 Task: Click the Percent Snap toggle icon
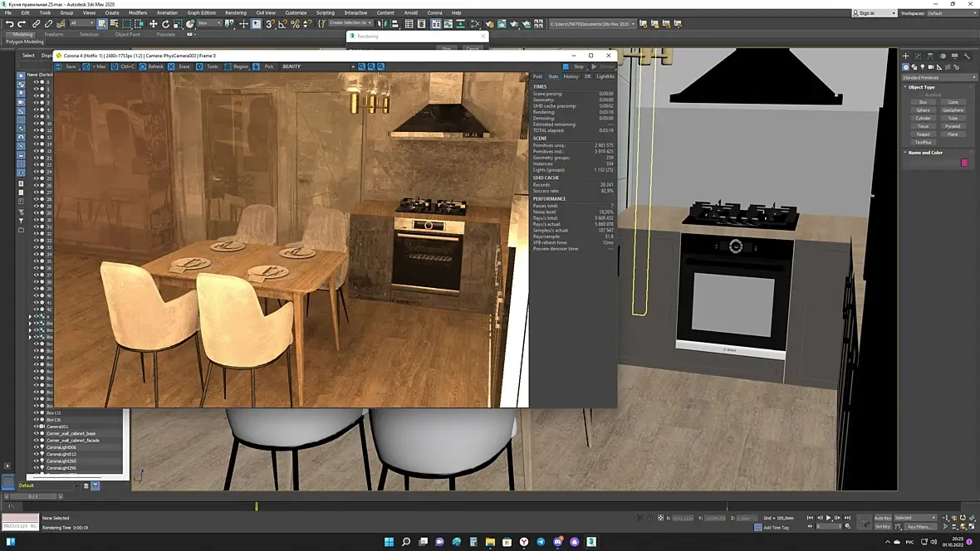pyautogui.click(x=295, y=24)
